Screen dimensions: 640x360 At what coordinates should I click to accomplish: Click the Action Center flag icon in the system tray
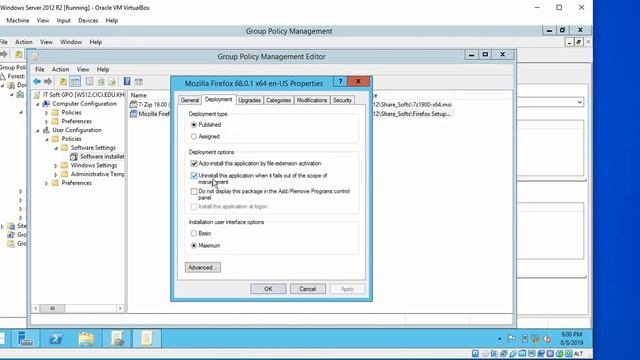pos(511,338)
